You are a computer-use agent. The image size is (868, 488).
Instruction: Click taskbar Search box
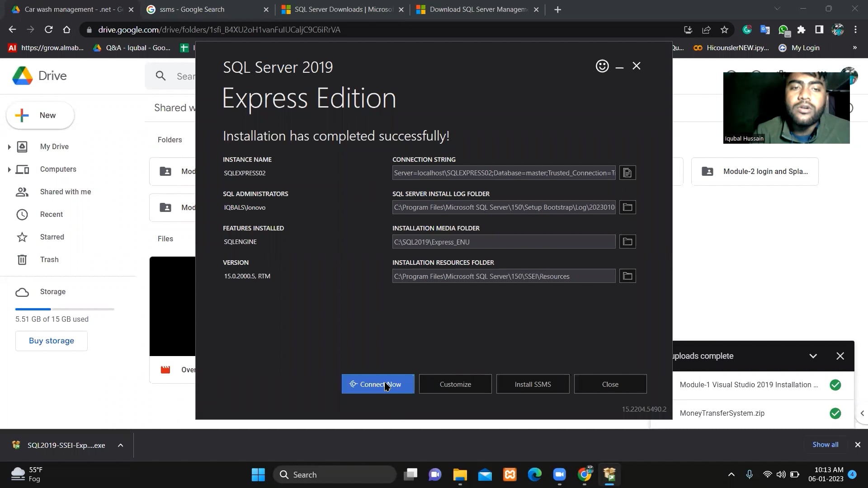click(x=335, y=474)
